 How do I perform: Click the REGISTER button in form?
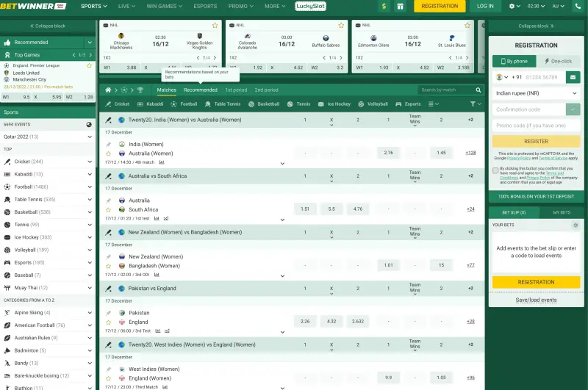(536, 141)
